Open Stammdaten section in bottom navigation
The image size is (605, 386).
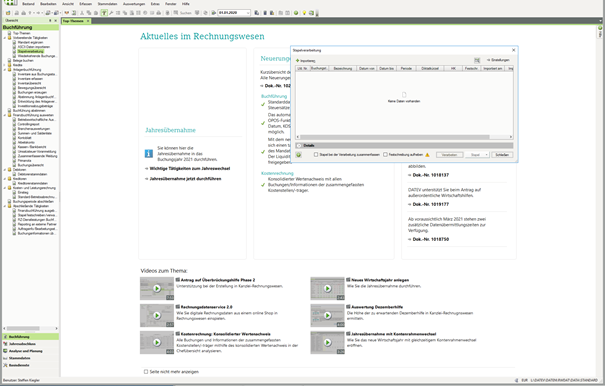(x=19, y=358)
